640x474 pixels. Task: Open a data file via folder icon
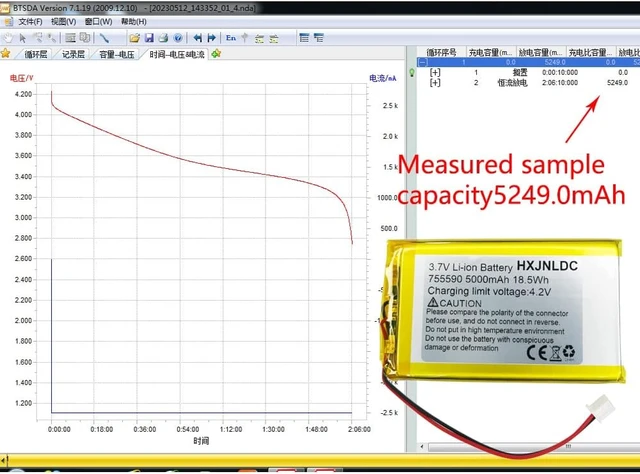[134, 38]
